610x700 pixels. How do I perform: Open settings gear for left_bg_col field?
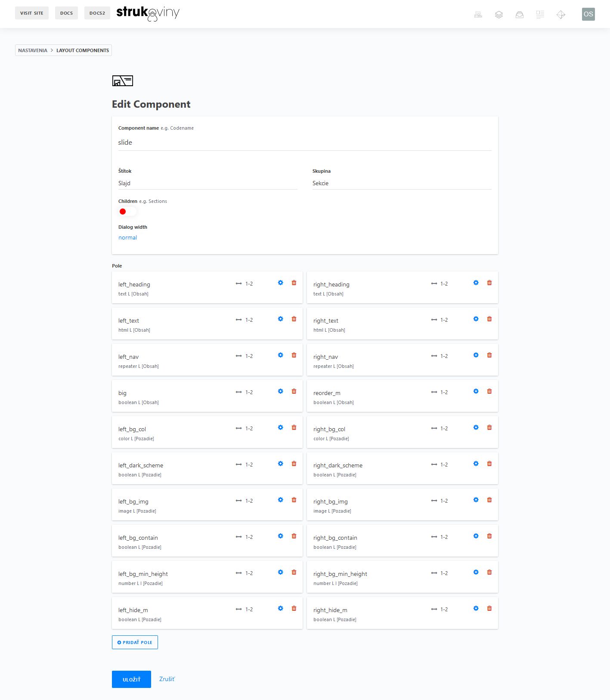[281, 427]
